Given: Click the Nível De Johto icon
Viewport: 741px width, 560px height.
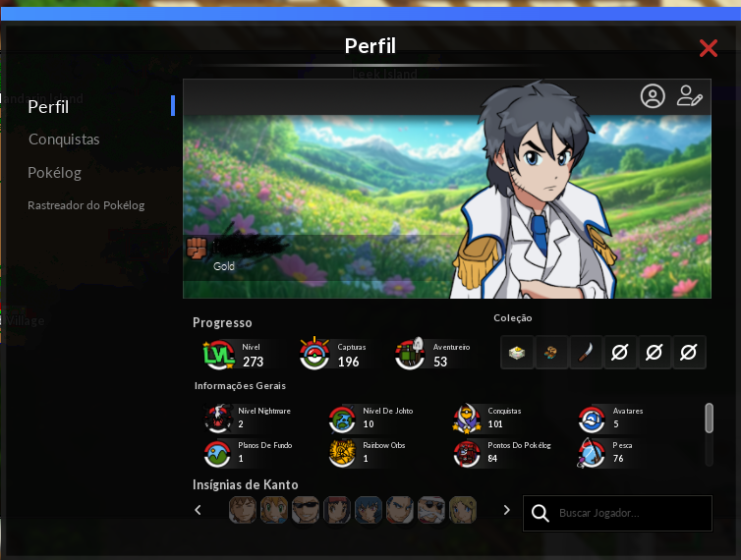Looking at the screenshot, I should pyautogui.click(x=342, y=420).
